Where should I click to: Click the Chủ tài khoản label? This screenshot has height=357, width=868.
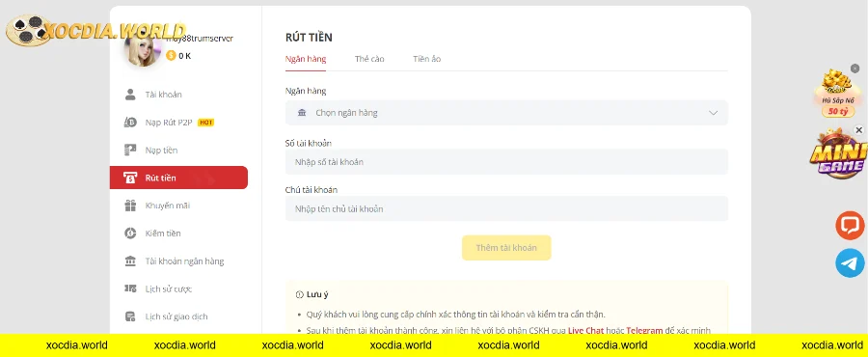click(312, 190)
